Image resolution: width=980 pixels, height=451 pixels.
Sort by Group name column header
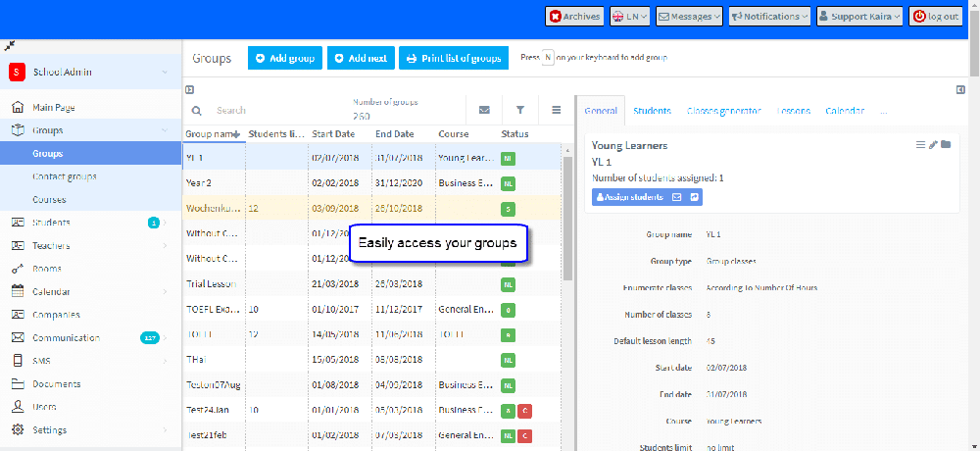tap(213, 134)
